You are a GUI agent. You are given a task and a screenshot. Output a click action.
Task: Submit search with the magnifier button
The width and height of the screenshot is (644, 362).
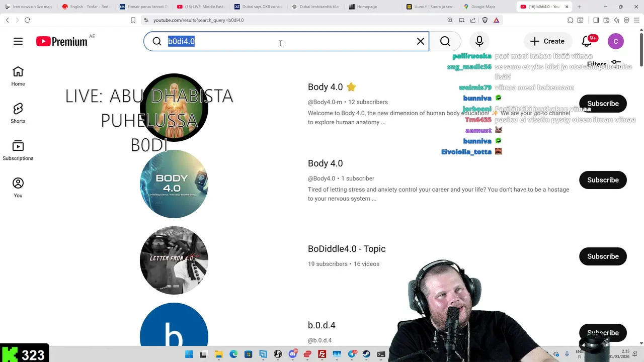coord(445,41)
